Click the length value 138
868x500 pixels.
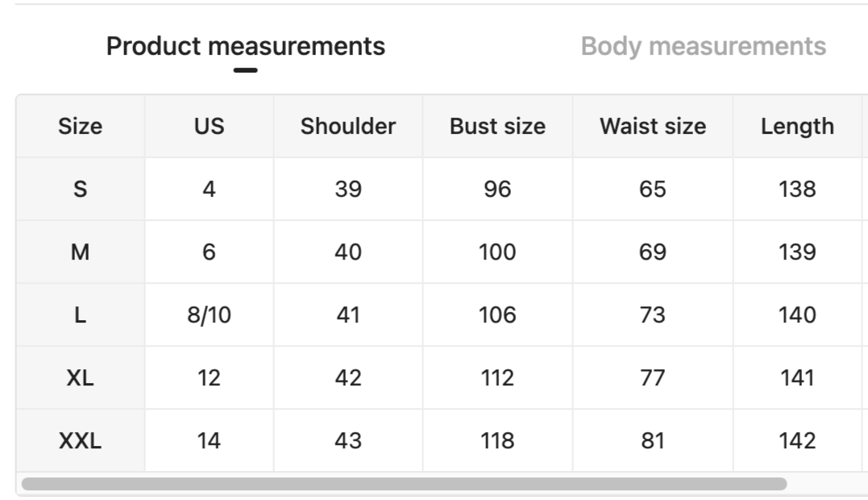pyautogui.click(x=797, y=190)
